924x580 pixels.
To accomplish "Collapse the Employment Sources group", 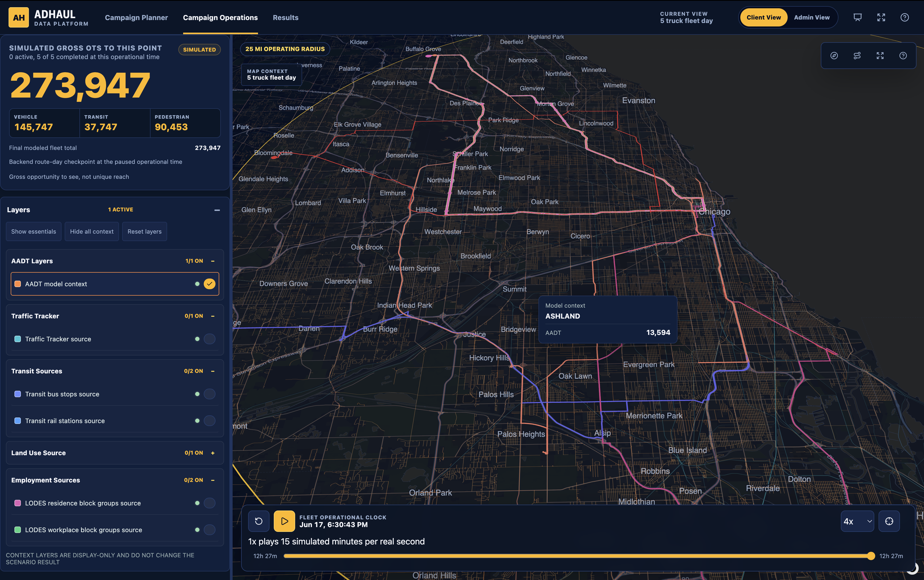I will tap(213, 480).
